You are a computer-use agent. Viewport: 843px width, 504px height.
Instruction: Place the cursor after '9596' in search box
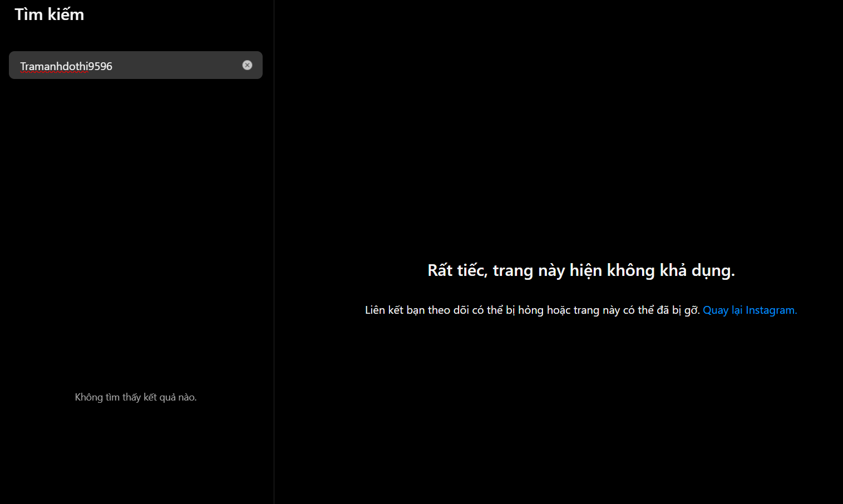pos(114,66)
